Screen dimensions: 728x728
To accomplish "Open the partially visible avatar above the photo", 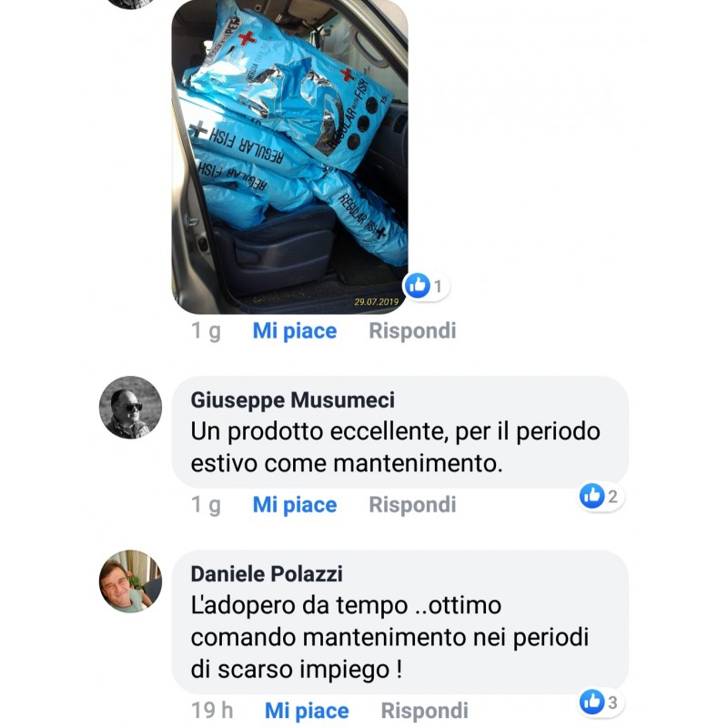I will tap(130, 4).
